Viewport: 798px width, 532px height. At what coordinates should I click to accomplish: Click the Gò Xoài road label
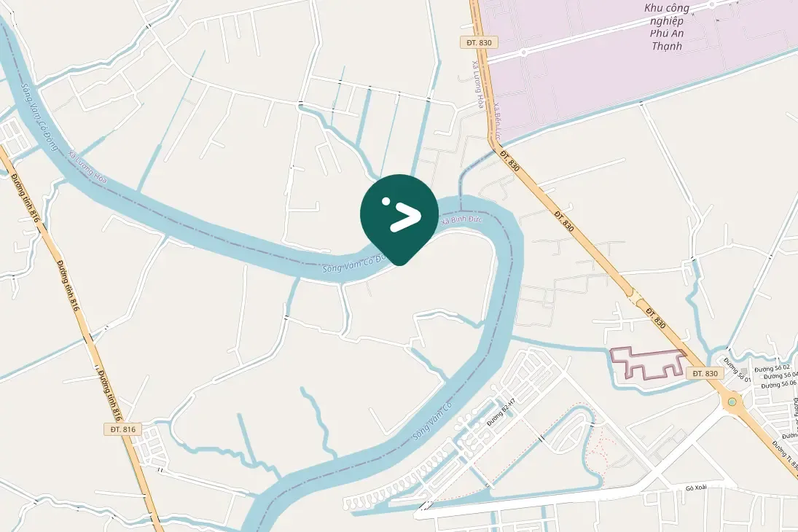click(x=696, y=488)
